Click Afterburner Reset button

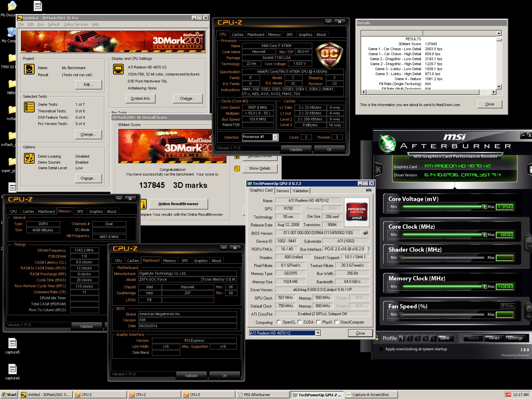tap(494, 338)
